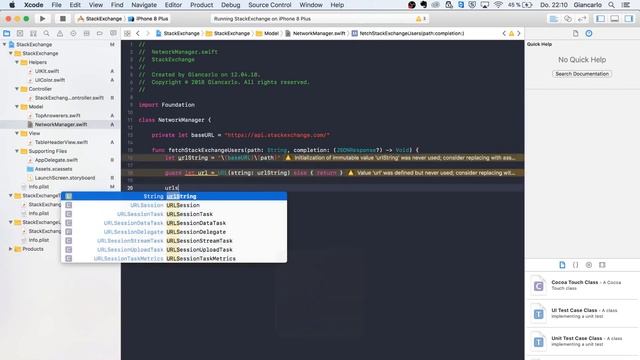Open the Report navigator
Image resolution: width=640 pixels, height=360 pixels.
point(113,33)
